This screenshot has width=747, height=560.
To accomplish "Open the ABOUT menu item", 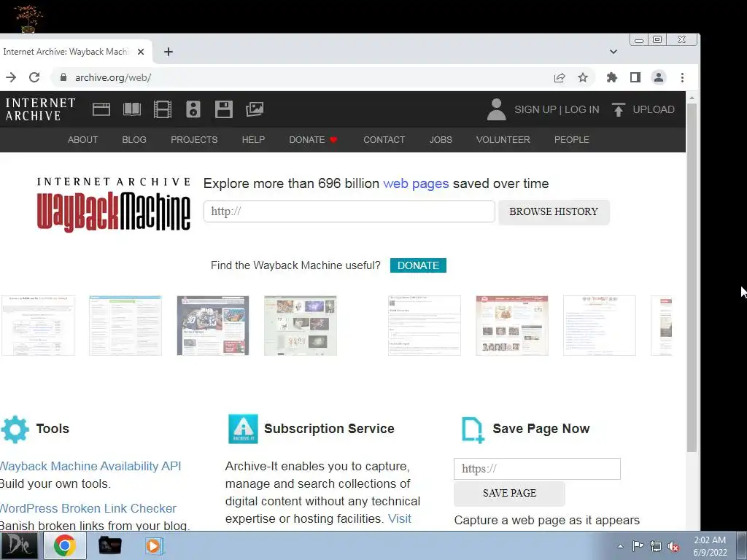I will [82, 139].
